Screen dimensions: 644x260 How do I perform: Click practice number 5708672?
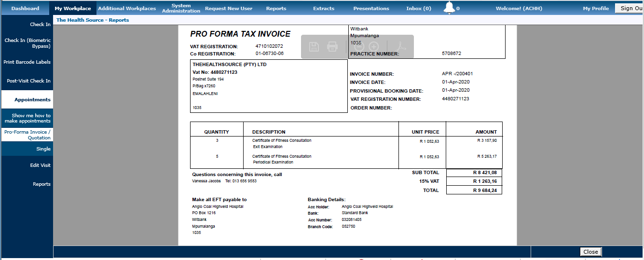point(452,54)
